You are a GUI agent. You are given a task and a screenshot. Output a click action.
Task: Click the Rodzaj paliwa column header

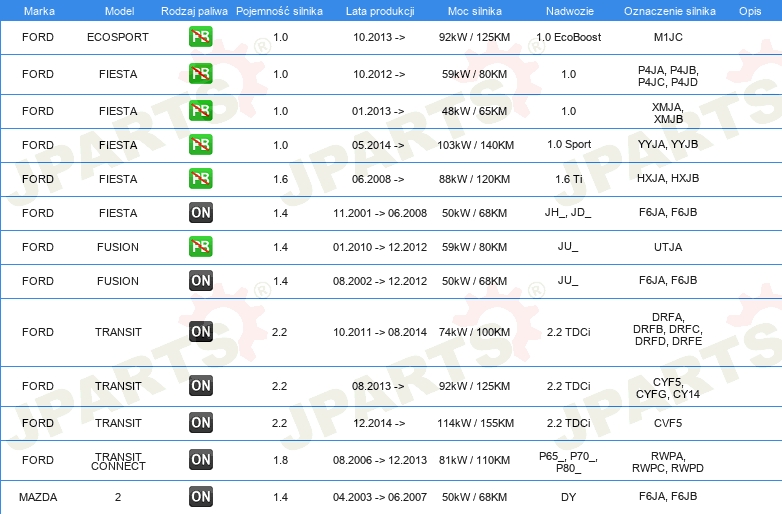click(x=194, y=11)
